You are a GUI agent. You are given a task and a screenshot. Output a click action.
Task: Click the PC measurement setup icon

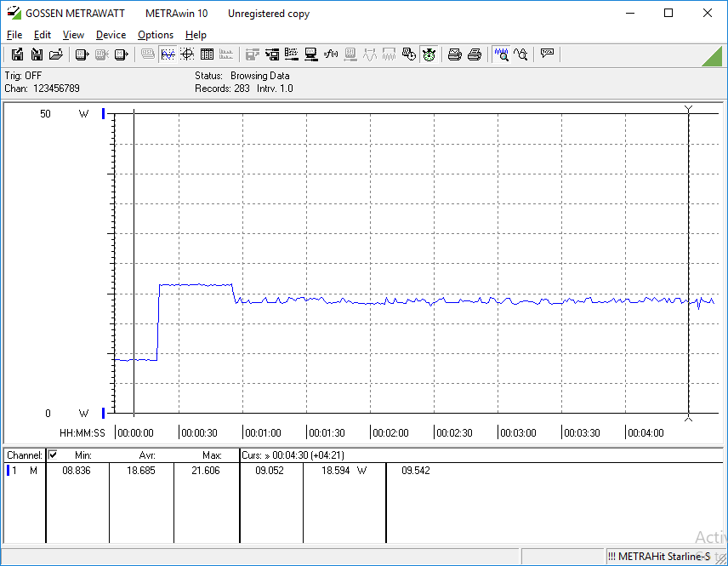point(310,54)
